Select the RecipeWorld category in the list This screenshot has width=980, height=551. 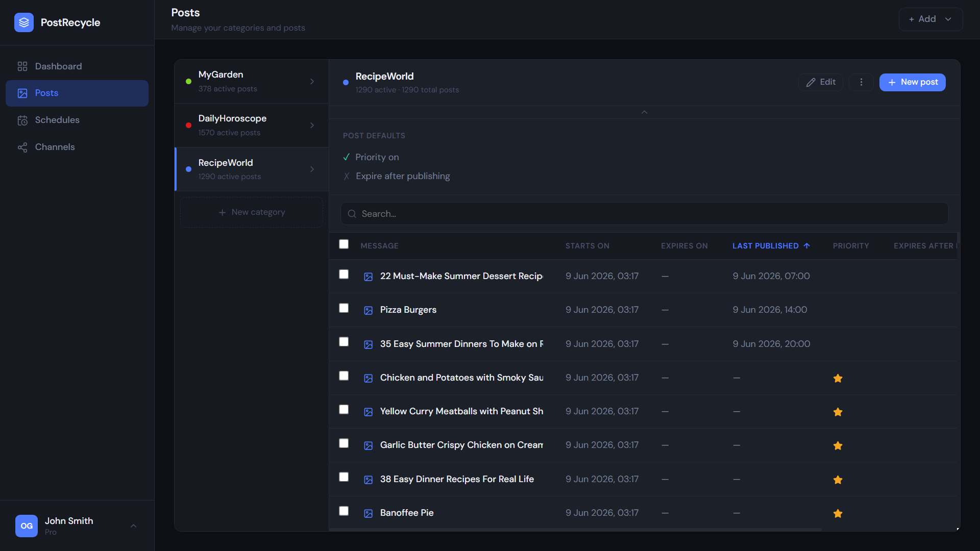252,169
